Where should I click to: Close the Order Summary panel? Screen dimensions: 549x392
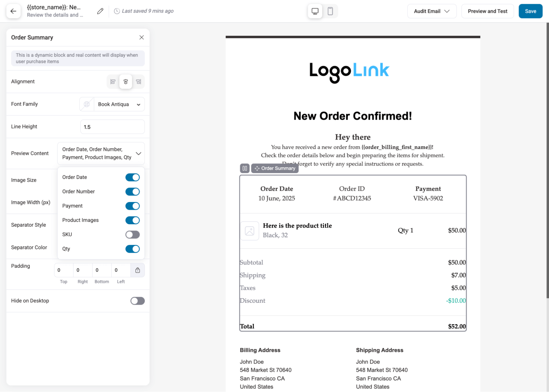[141, 38]
